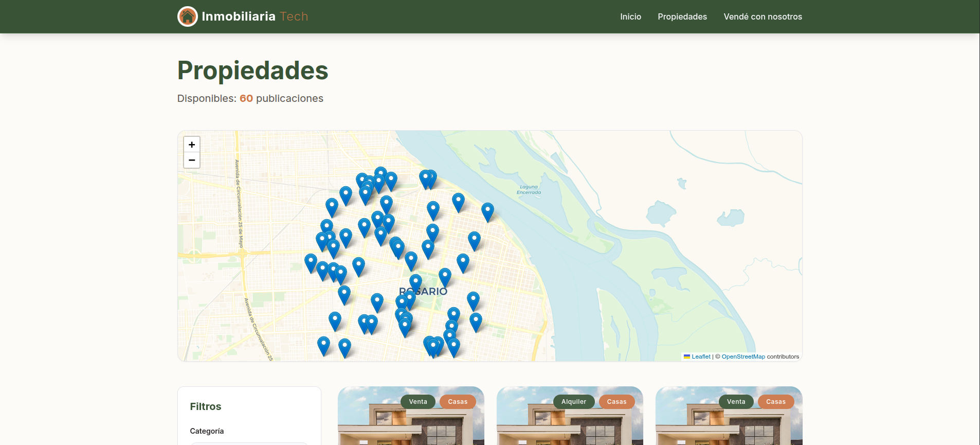Open Vendé con nosotros navigation item

763,16
